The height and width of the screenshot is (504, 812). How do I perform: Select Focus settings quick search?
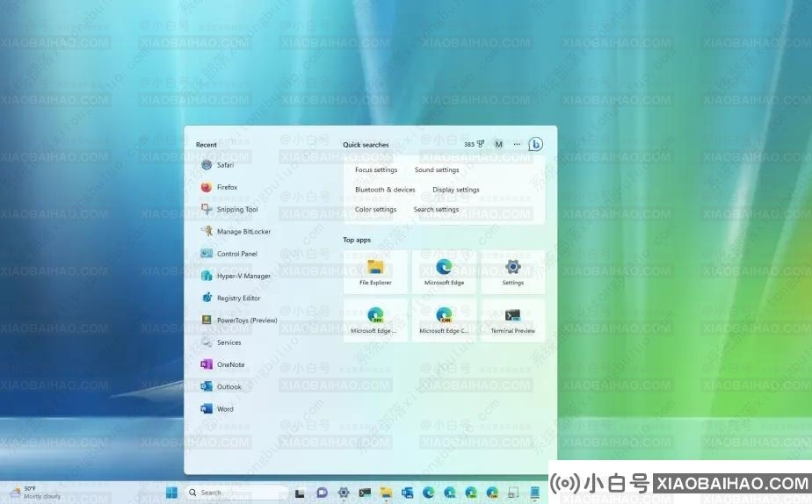[x=376, y=169]
